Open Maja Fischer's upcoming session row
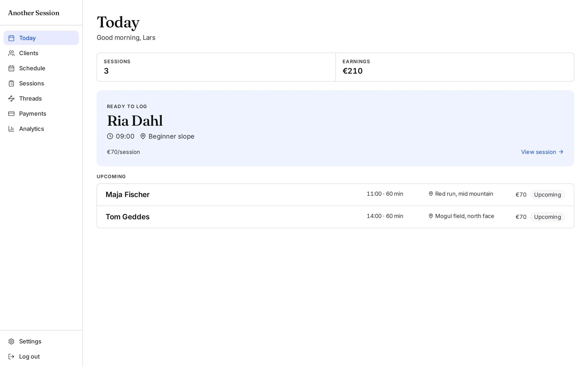Viewport: 588px width, 367px height. pos(335,195)
